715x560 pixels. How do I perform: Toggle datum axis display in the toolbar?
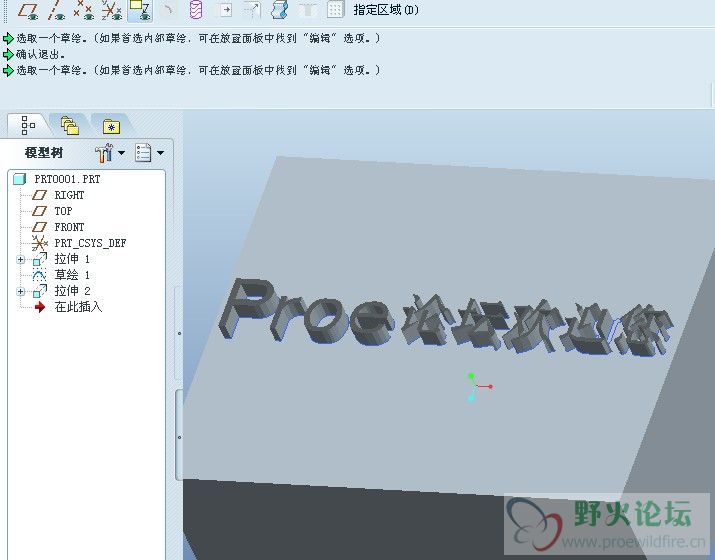click(x=56, y=10)
